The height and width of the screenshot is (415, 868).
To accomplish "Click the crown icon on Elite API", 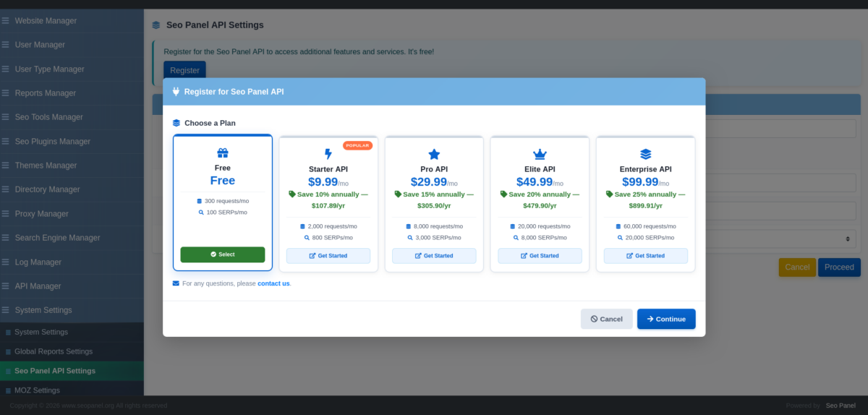I will tap(540, 154).
